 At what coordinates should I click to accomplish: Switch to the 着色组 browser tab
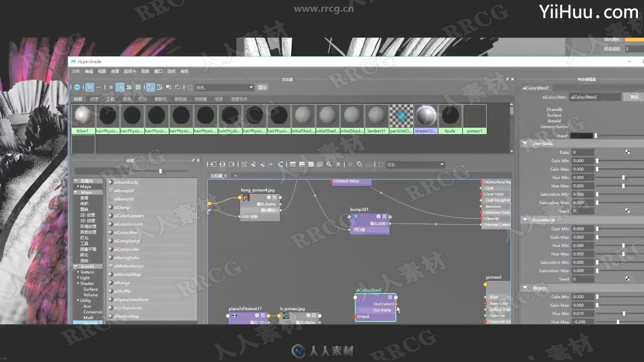point(181,99)
